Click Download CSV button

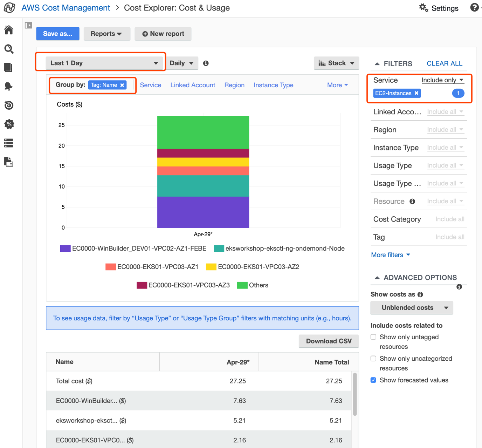click(x=329, y=341)
